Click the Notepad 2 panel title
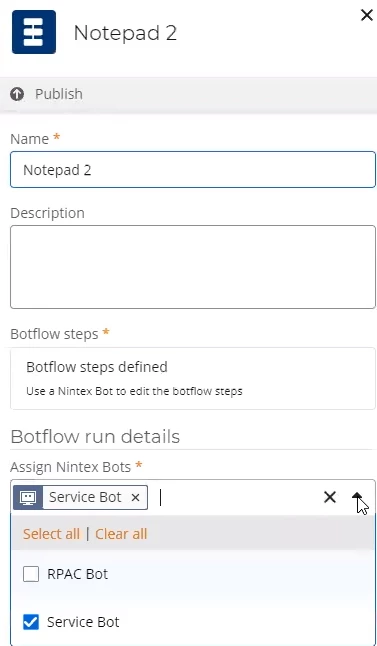The width and height of the screenshot is (377, 646). [x=125, y=33]
